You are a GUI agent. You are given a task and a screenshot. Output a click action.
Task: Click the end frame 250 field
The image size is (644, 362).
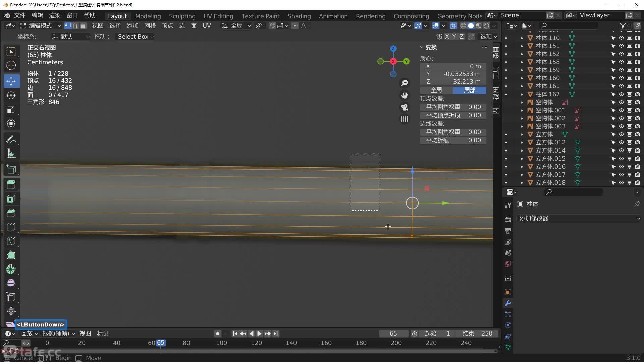click(x=478, y=334)
